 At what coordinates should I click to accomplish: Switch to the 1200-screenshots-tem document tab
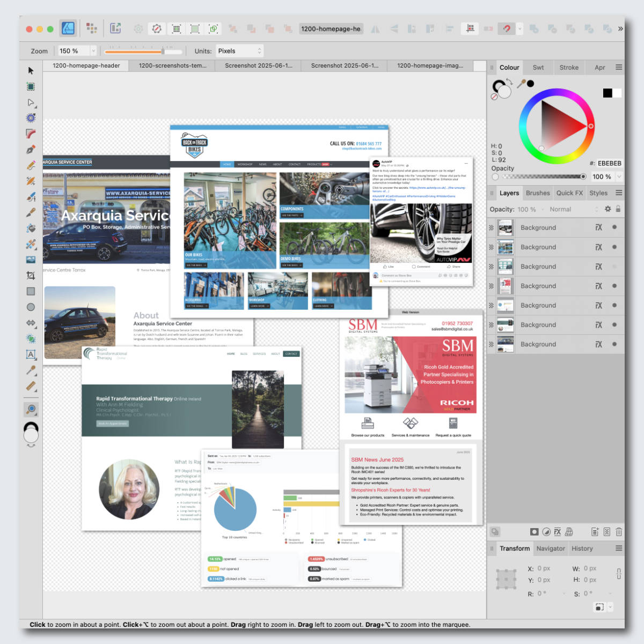point(172,65)
